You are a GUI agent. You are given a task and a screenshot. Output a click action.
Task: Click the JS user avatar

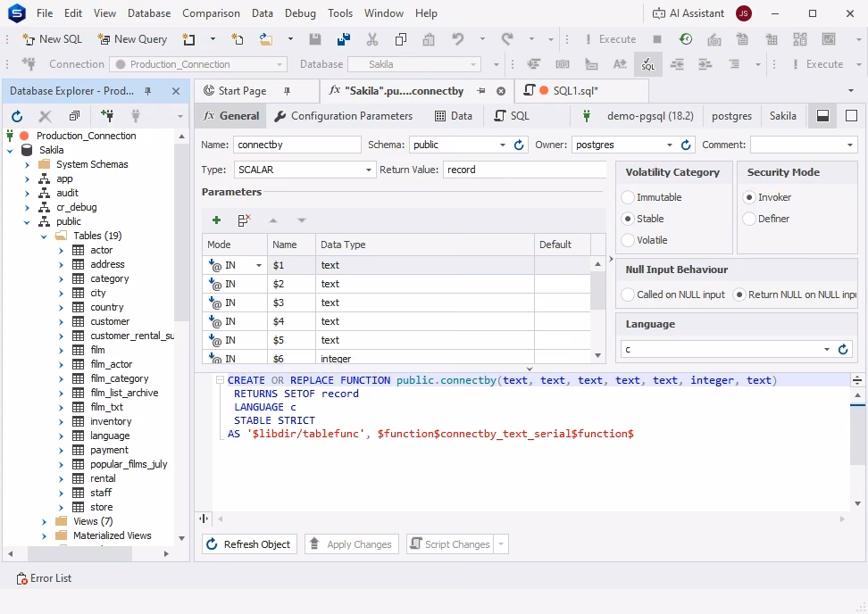click(744, 13)
